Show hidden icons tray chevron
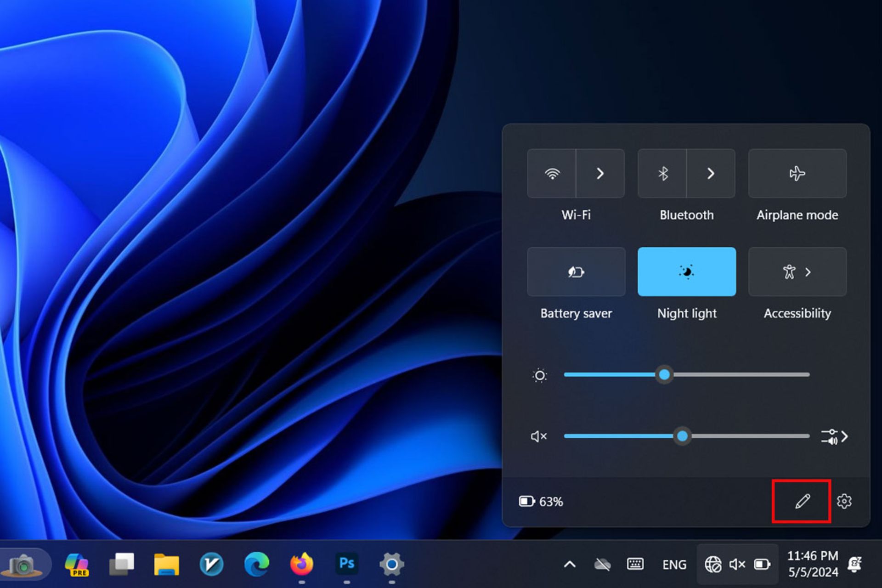 click(x=570, y=564)
